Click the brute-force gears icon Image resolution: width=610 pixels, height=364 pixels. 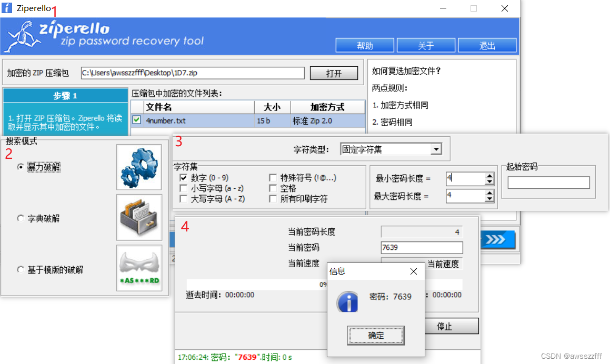(x=139, y=167)
